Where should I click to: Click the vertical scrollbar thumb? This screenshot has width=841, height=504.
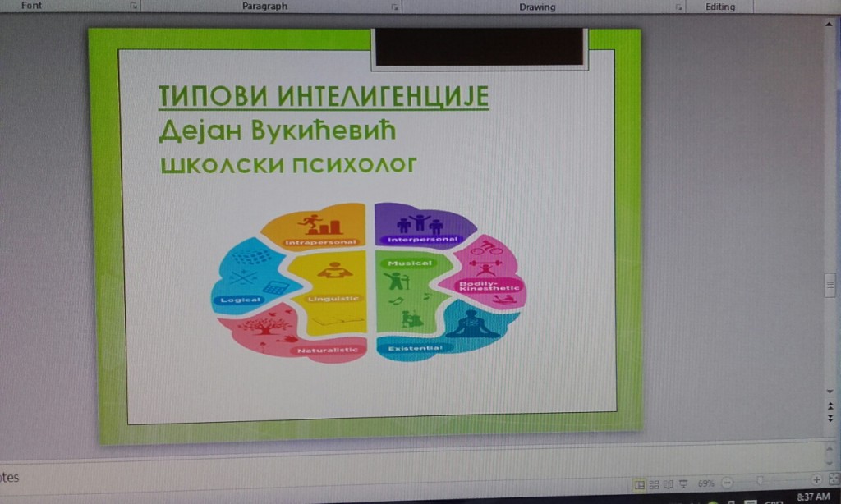point(830,285)
